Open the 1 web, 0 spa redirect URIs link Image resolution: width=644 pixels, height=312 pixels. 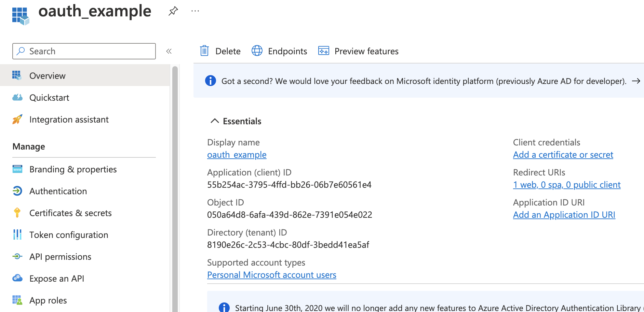pos(567,185)
